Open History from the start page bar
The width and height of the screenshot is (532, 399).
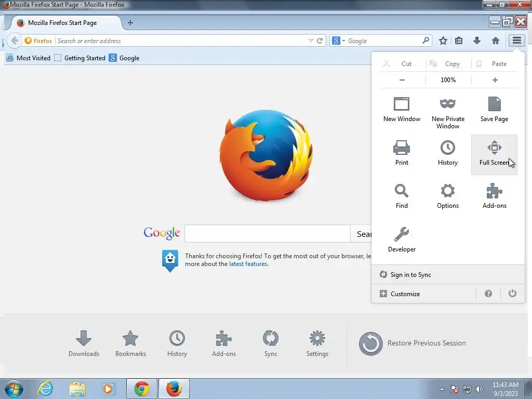pyautogui.click(x=177, y=343)
